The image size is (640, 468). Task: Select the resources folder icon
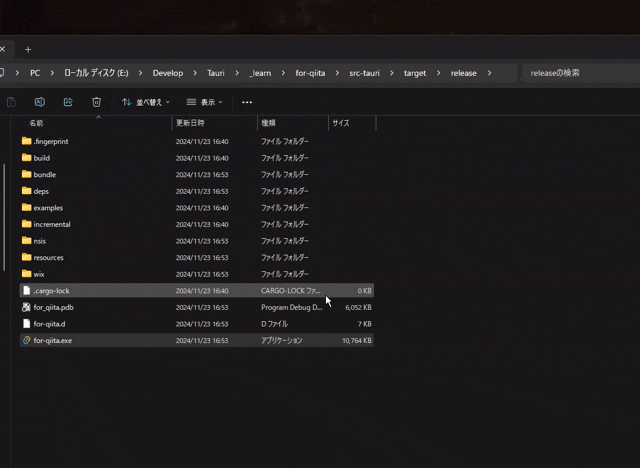click(27, 257)
